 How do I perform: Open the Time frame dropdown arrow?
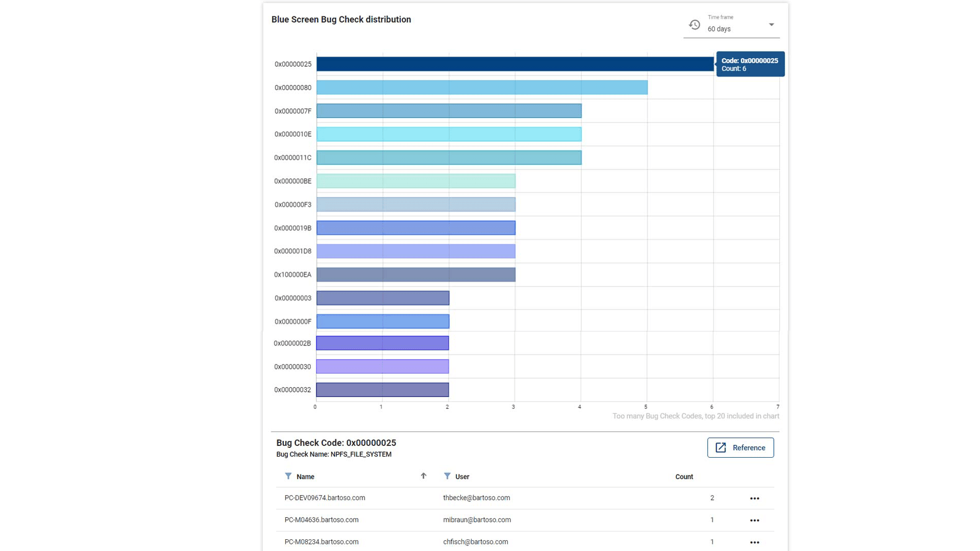[771, 24]
